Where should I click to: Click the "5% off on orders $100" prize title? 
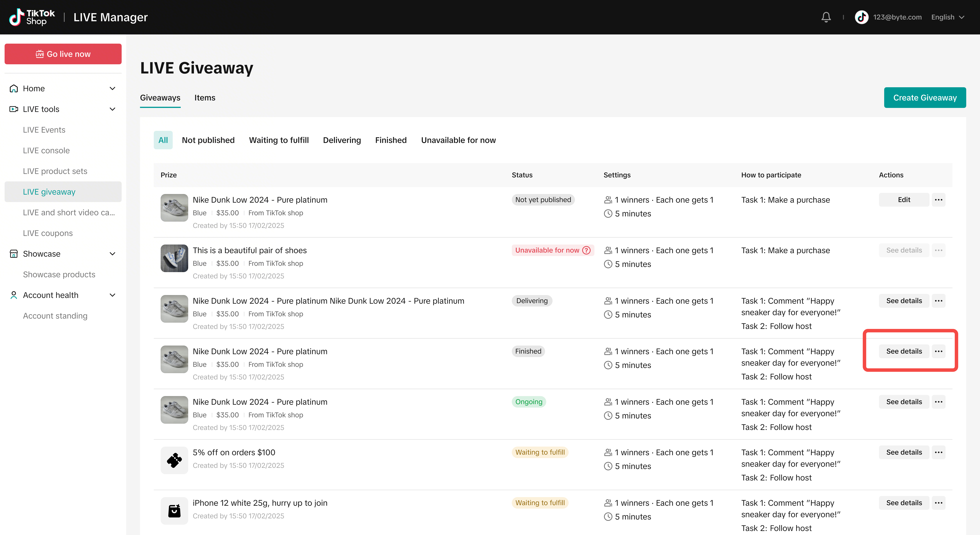pos(234,452)
